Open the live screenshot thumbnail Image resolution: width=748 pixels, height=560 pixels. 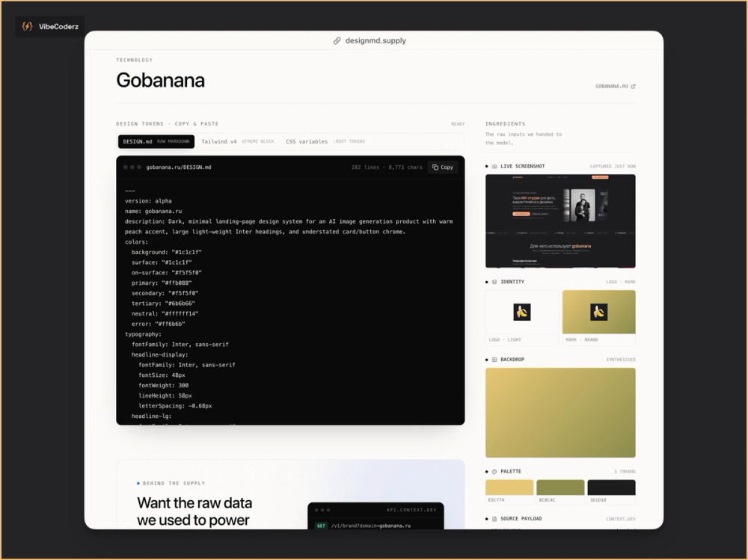(560, 221)
